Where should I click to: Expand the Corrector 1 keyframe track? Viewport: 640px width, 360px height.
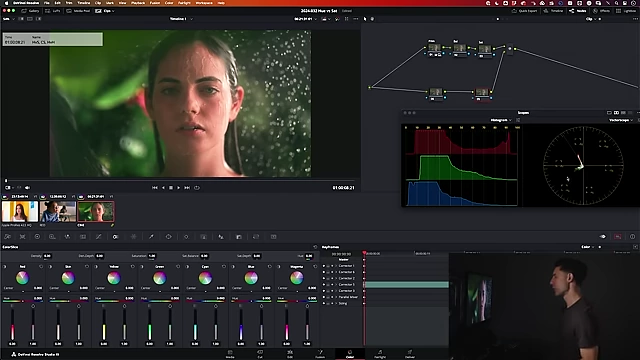pos(336,266)
